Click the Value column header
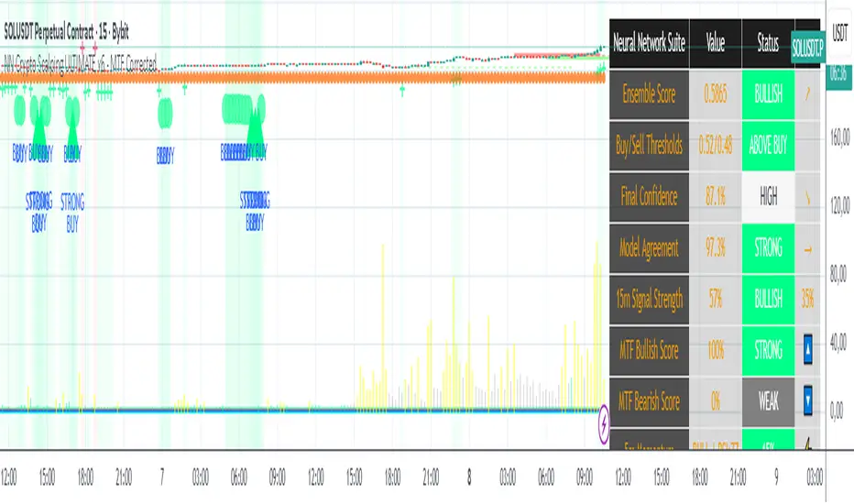The image size is (854, 504). (715, 43)
